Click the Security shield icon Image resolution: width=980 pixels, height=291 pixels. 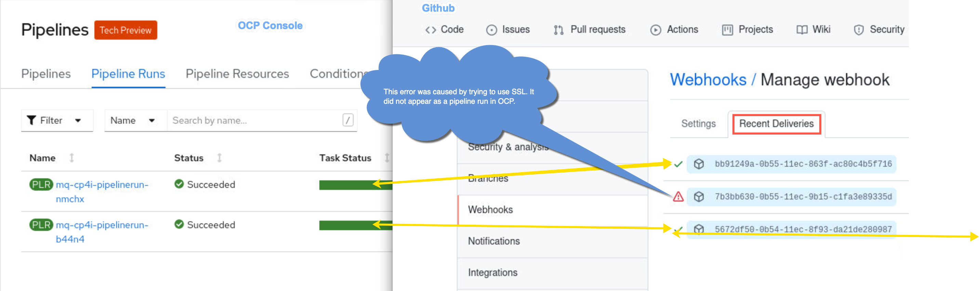858,30
